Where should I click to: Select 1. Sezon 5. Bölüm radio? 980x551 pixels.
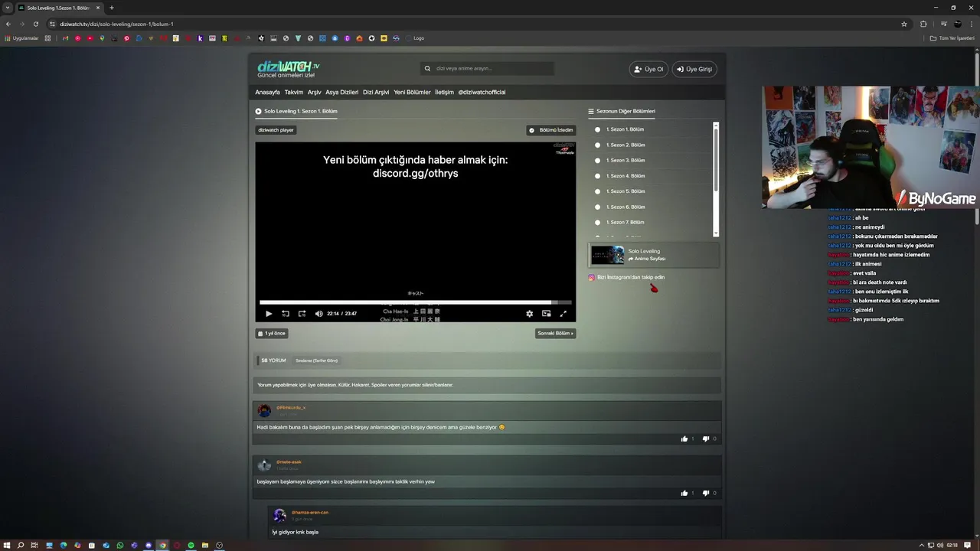(x=598, y=191)
